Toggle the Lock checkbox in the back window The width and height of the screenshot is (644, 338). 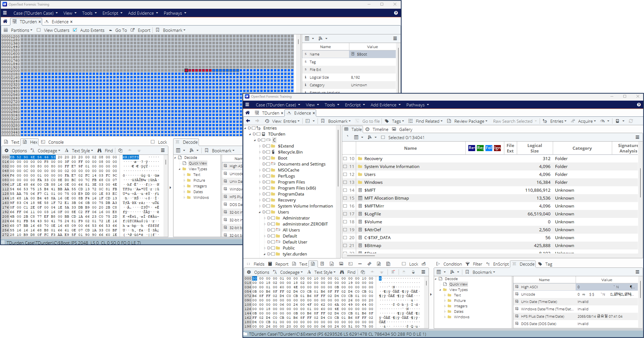(x=153, y=142)
